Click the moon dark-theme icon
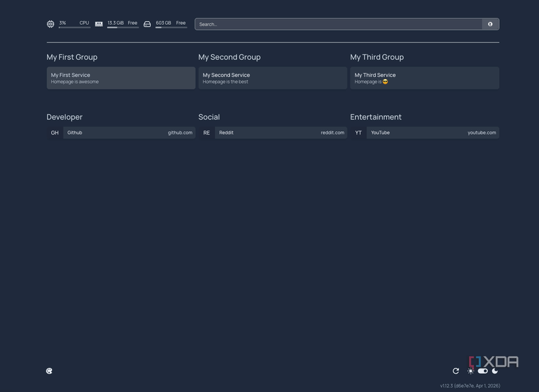Screen dimensions: 539x392 point(495,370)
